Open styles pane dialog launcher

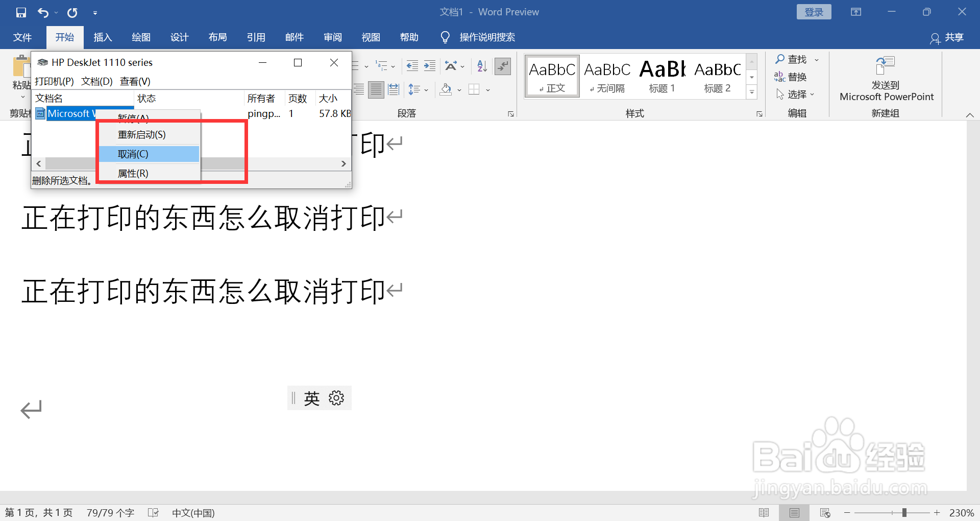(x=759, y=114)
